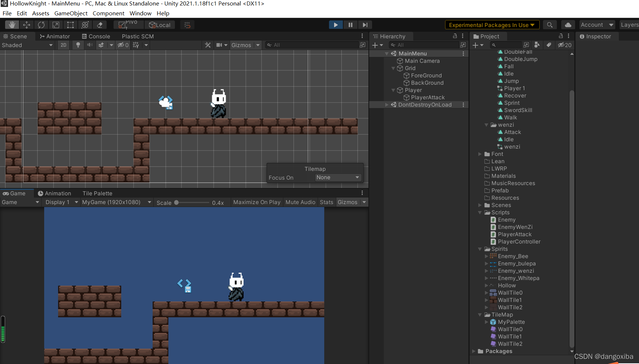Switch to the Console tab

point(96,37)
